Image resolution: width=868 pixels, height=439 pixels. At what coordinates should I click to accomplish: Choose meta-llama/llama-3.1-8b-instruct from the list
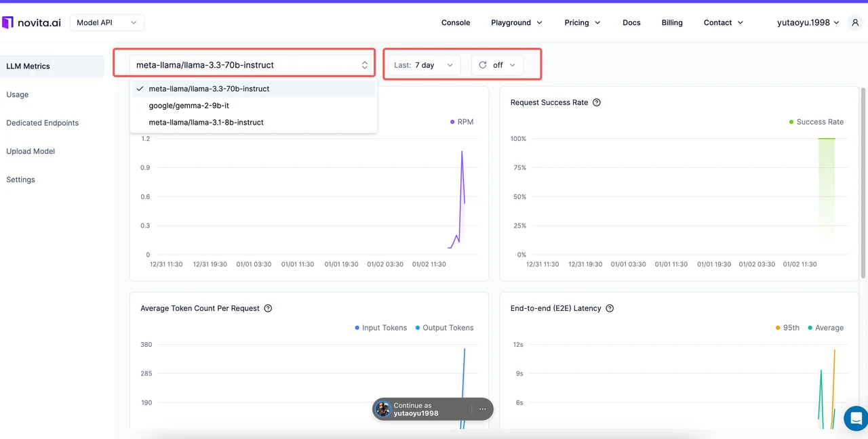[x=253, y=123]
